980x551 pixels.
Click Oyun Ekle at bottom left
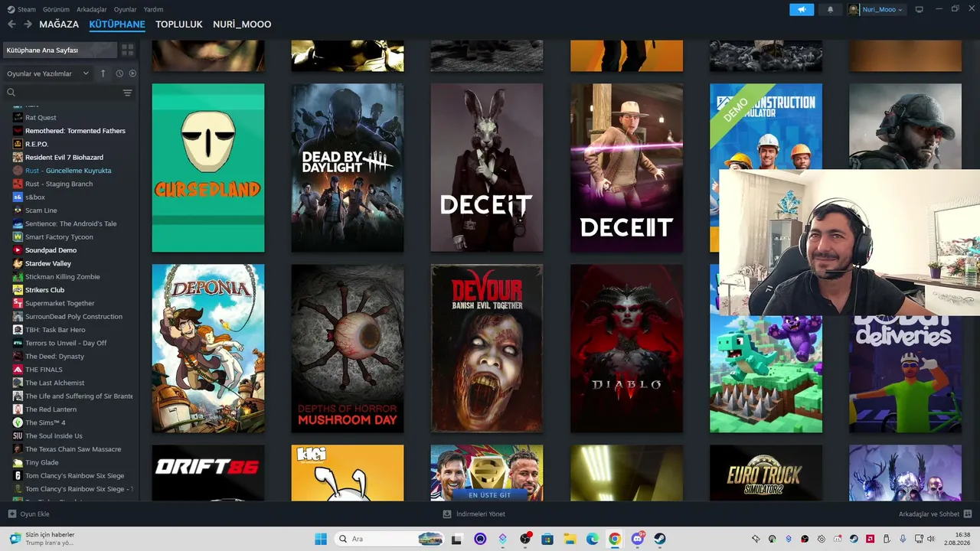(x=28, y=514)
